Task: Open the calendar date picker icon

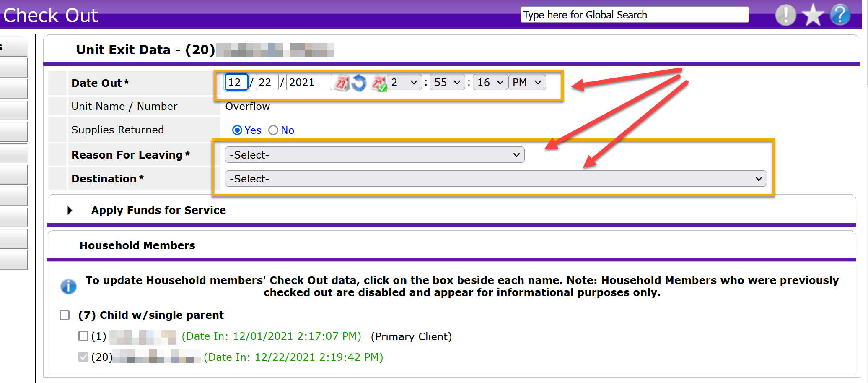Action: [x=342, y=83]
